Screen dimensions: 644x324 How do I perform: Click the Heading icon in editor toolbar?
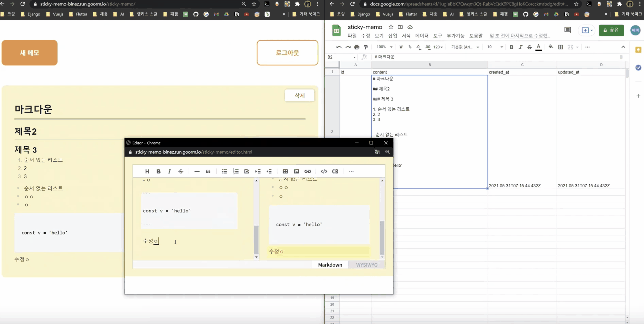point(147,171)
